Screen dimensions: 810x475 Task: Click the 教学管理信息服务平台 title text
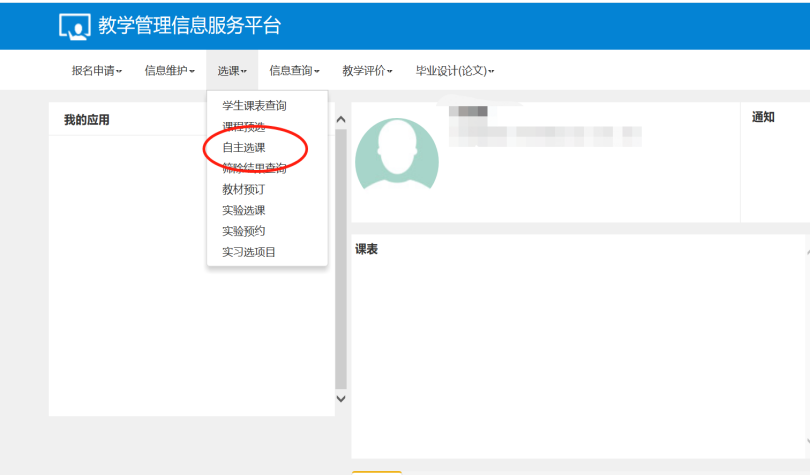[190, 26]
